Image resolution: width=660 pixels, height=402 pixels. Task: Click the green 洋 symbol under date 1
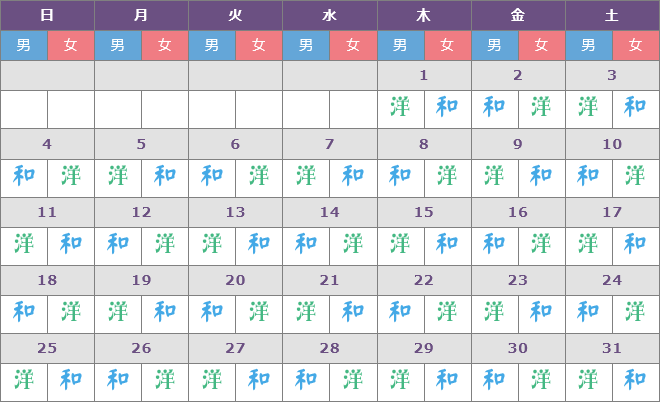[x=400, y=108]
